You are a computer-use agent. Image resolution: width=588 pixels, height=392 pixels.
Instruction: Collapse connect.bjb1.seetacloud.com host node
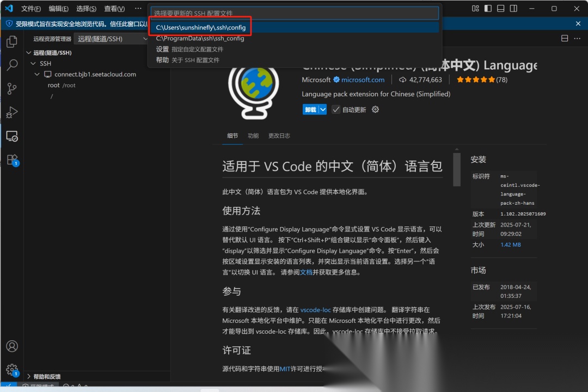pos(37,74)
